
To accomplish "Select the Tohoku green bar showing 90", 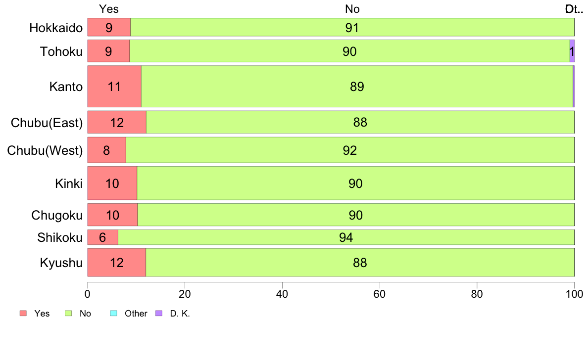I will (x=349, y=51).
